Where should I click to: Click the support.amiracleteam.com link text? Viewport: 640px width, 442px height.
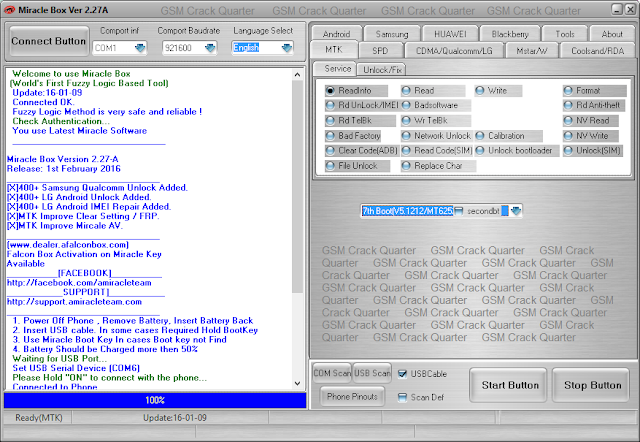coord(74,302)
